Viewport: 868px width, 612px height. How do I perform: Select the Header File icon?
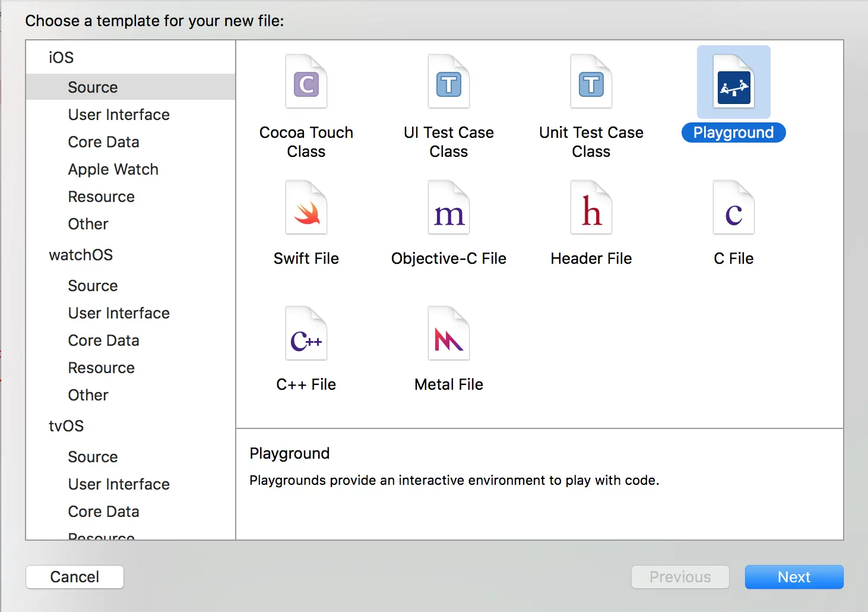pos(591,207)
